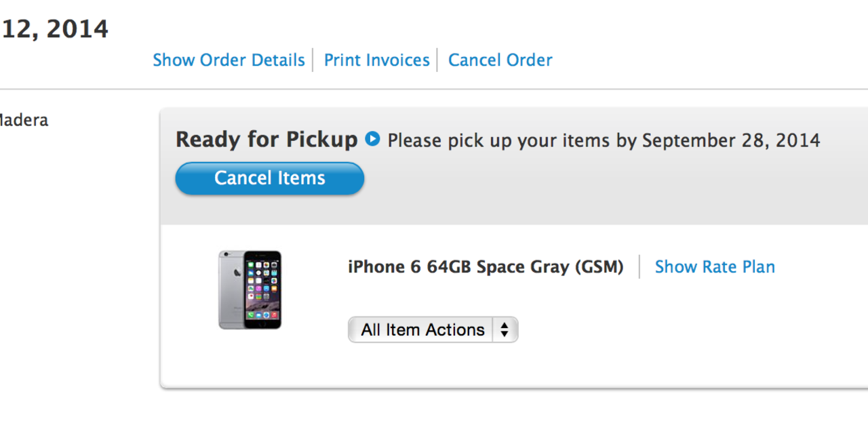This screenshot has width=868, height=421.
Task: Click the September 28, 2014 pickup date
Action: (x=731, y=141)
